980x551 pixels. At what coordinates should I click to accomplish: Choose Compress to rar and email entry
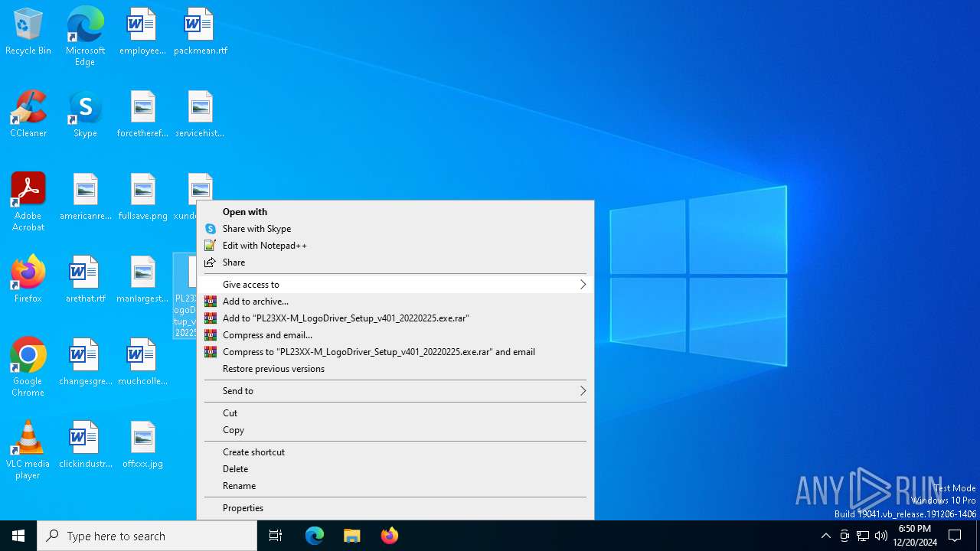pyautogui.click(x=396, y=352)
